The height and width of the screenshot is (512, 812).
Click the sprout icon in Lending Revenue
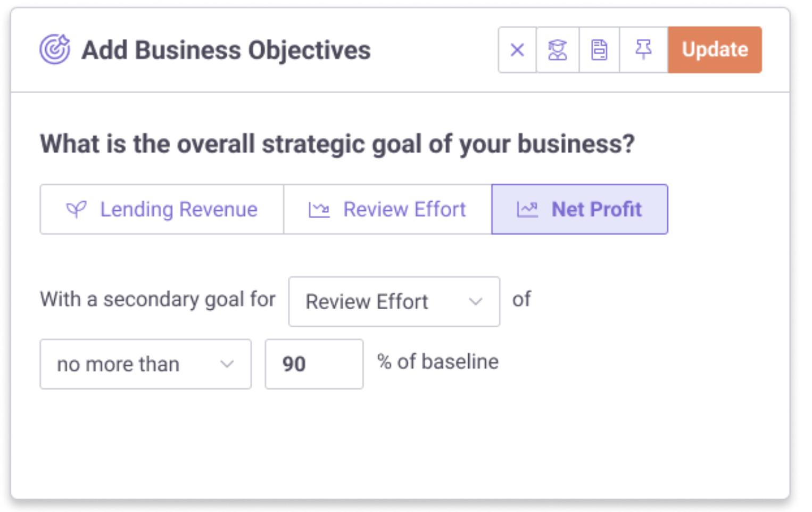pos(76,210)
